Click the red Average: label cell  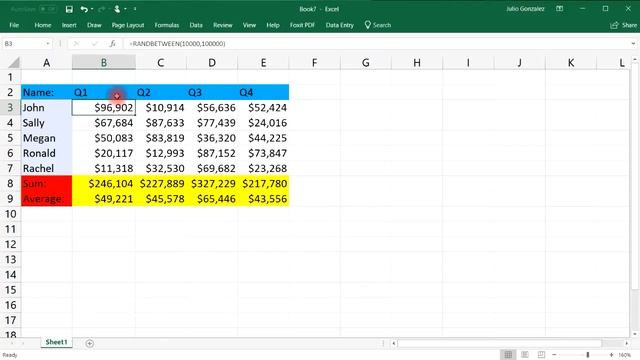tap(47, 199)
